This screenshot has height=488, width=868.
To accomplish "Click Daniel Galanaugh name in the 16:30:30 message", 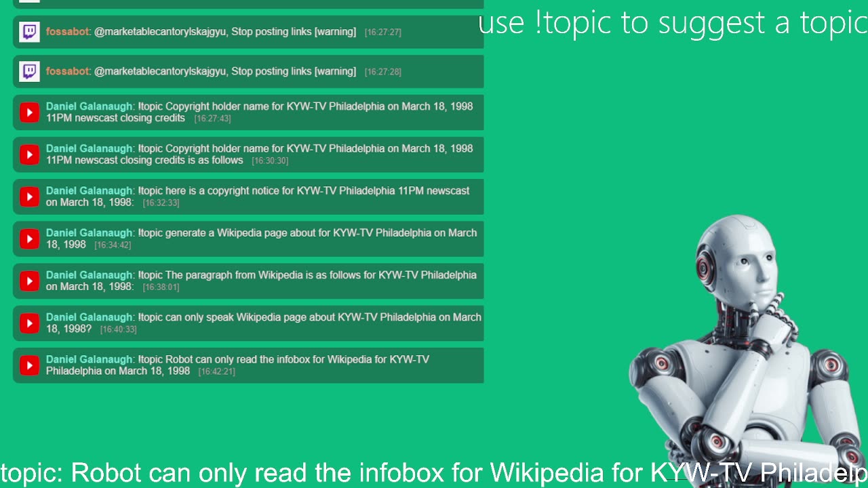I will [90, 148].
